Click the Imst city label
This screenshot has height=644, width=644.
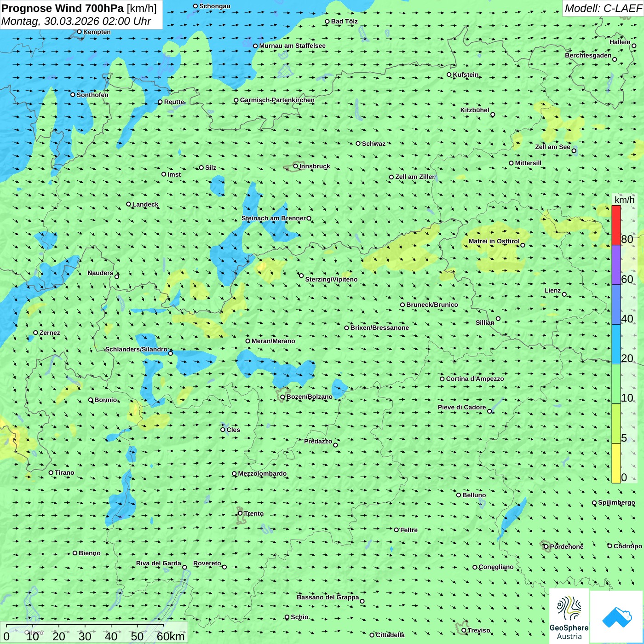click(x=174, y=174)
